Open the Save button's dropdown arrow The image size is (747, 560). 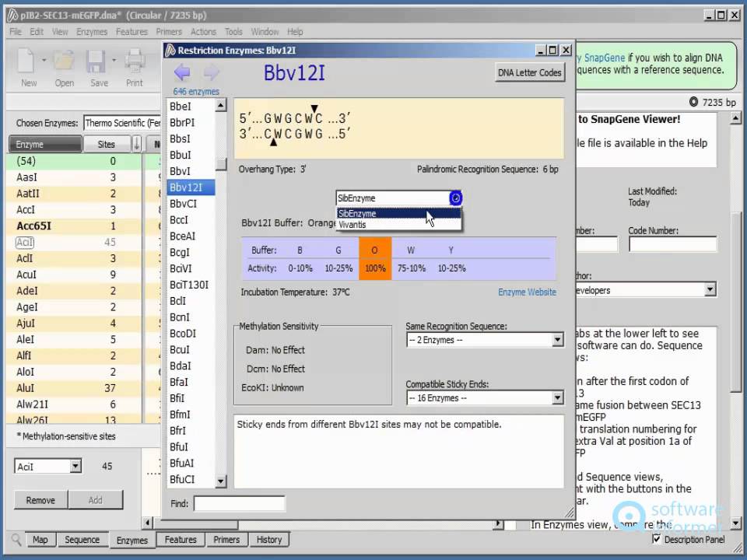coord(114,61)
